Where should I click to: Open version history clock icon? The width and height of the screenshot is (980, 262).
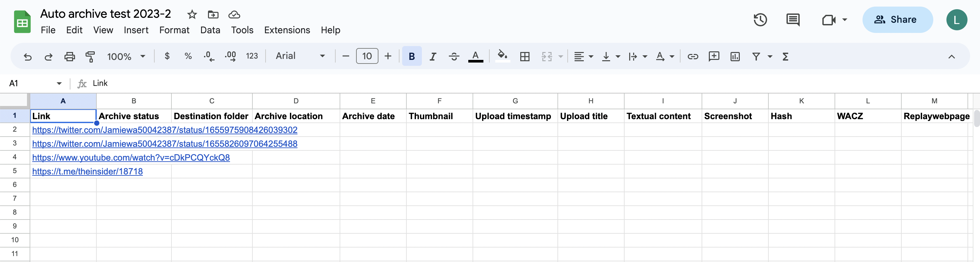pyautogui.click(x=760, y=20)
